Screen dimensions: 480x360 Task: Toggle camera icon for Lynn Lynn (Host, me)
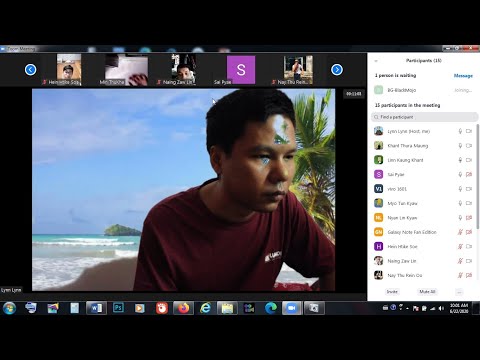[469, 131]
